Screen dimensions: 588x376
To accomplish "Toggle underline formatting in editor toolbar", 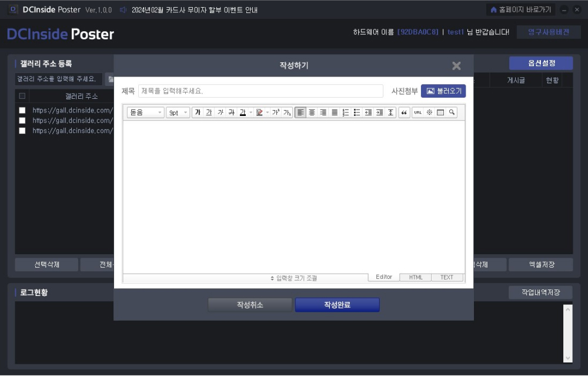I will pyautogui.click(x=209, y=112).
